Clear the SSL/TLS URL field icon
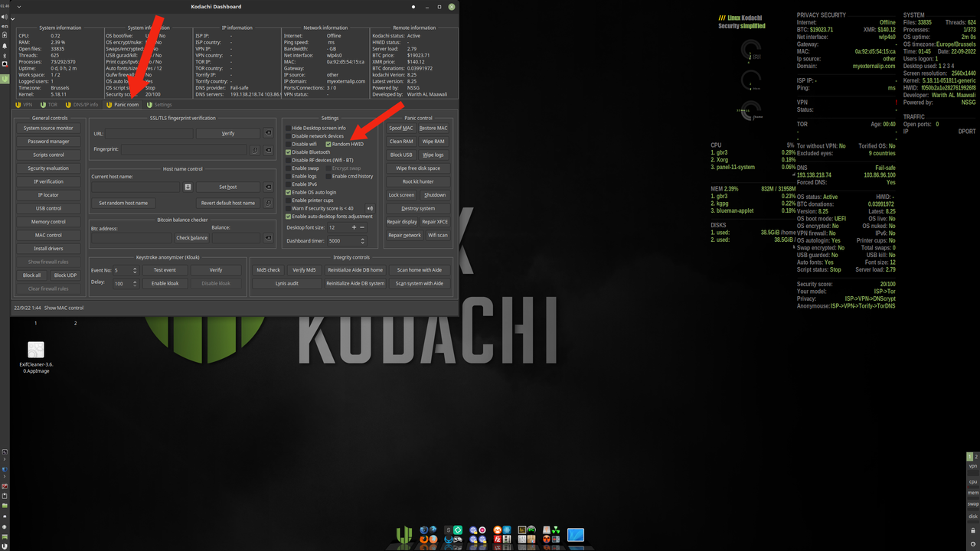Image resolution: width=980 pixels, height=551 pixels. click(269, 133)
